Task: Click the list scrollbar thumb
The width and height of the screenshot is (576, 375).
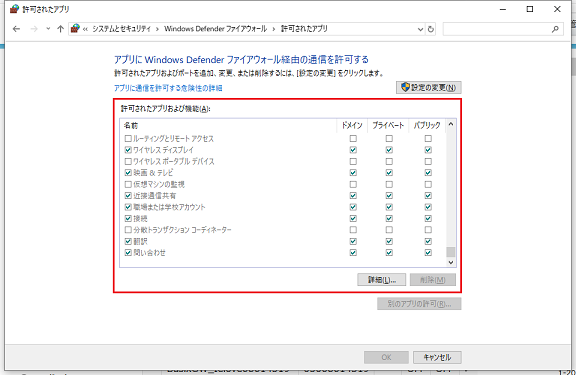Action: (451, 252)
